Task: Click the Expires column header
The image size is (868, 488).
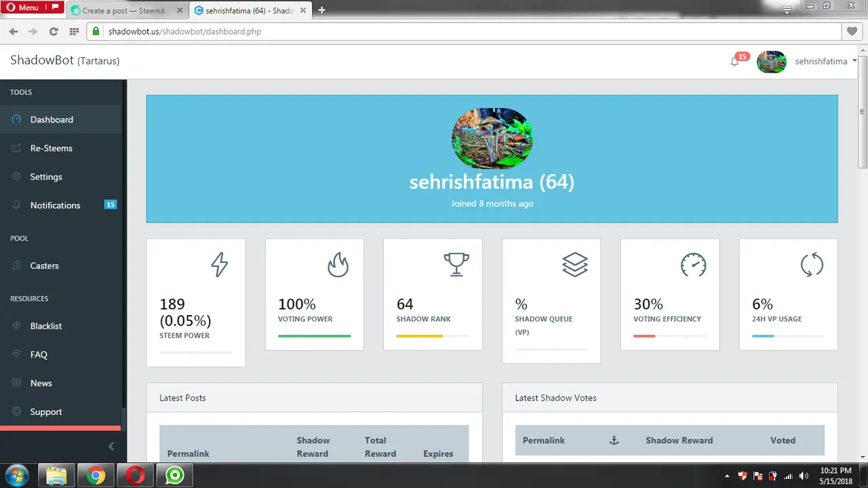Action: point(438,453)
